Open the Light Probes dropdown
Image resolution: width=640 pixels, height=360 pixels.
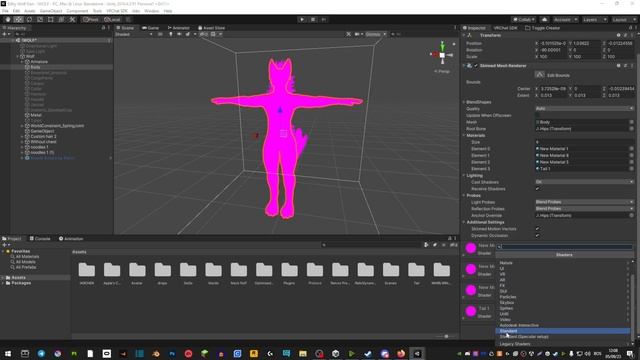point(584,202)
